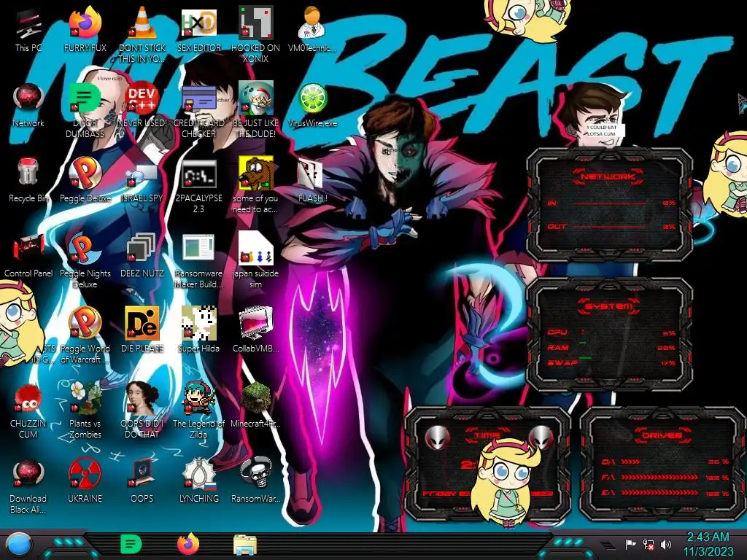Screen dimensions: 747x560
Task: Launch 2PACALYPSE 2.3 console shortcut
Action: 198,186
